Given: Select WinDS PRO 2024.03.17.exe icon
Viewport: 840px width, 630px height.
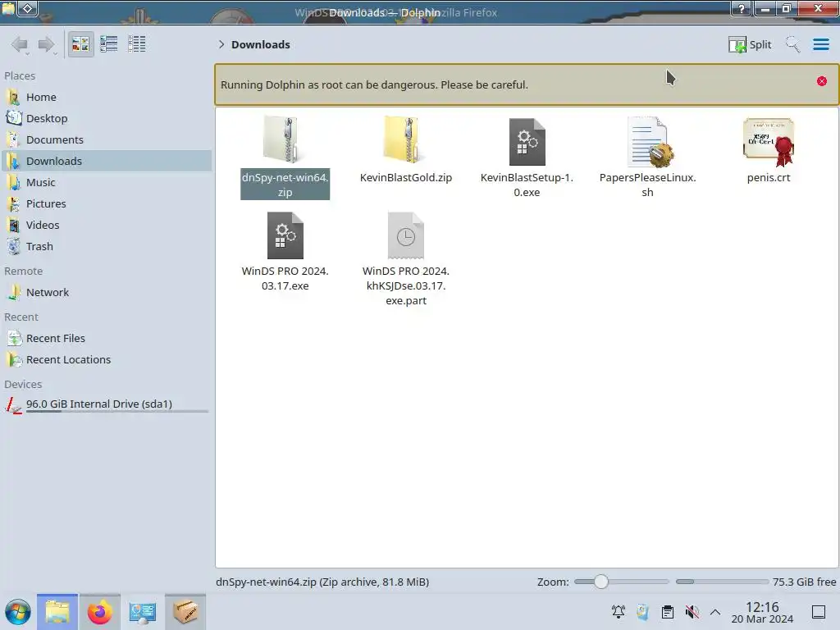Looking at the screenshot, I should click(285, 235).
